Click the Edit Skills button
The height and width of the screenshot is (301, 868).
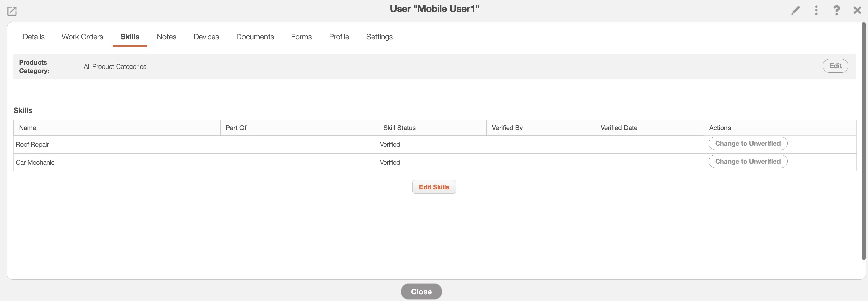(x=434, y=187)
